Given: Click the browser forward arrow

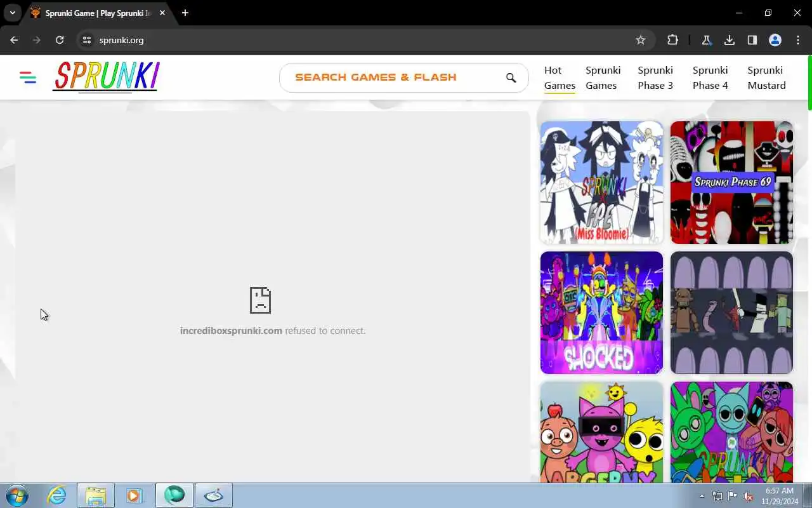Looking at the screenshot, I should (37, 40).
